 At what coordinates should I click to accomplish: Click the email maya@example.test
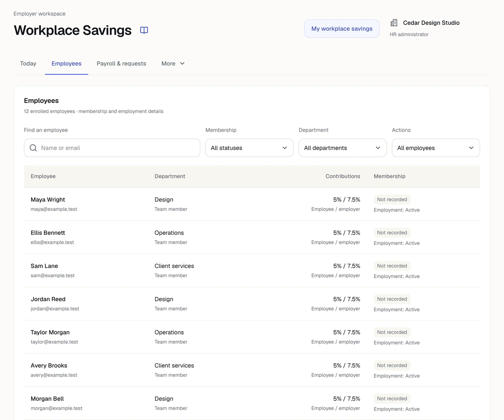(54, 209)
